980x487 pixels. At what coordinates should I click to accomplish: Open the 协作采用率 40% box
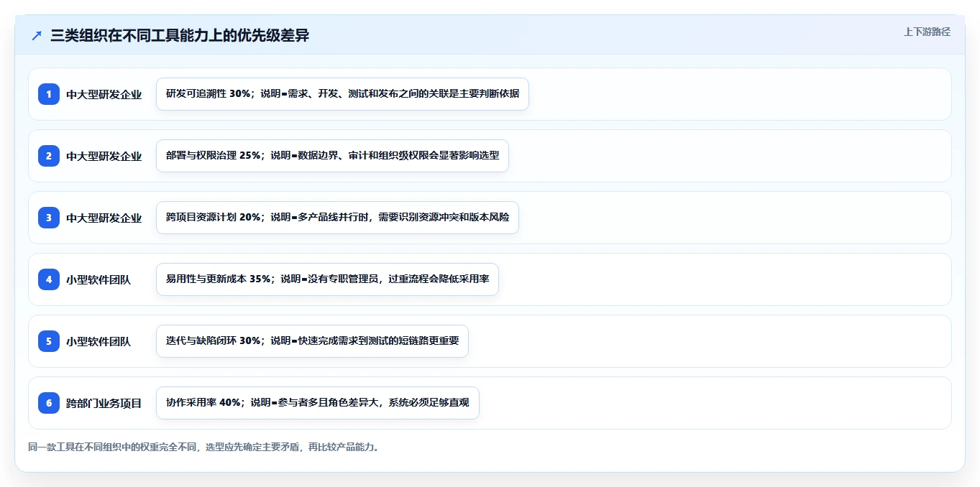[317, 403]
